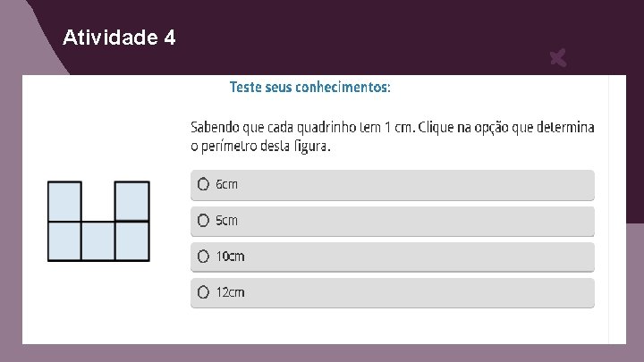Viewport: 644px width, 362px height.
Task: Click the 5cm answer label text
Action: pos(227,220)
